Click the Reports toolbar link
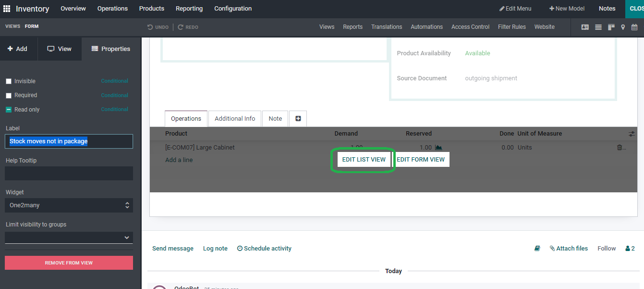The width and height of the screenshot is (644, 289). pyautogui.click(x=352, y=27)
